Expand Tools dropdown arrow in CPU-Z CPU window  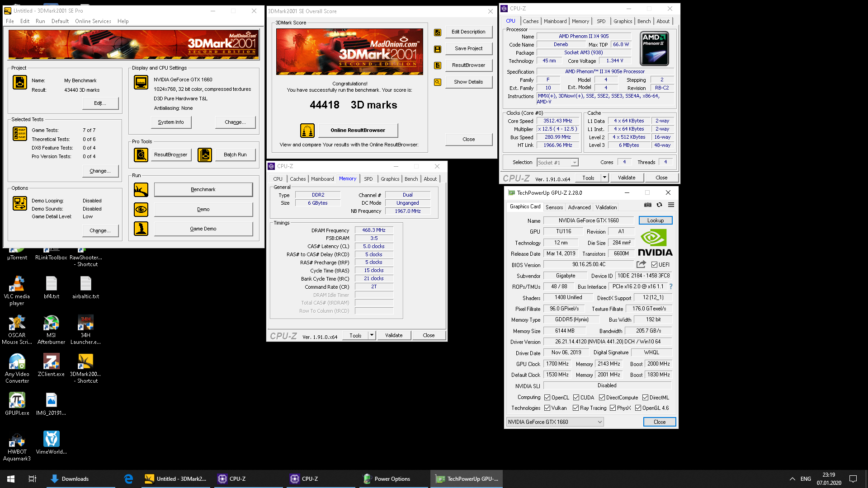[604, 178]
